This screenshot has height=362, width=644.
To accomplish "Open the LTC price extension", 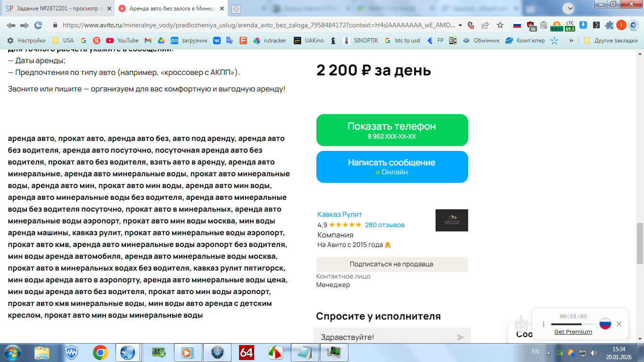I will (x=570, y=25).
